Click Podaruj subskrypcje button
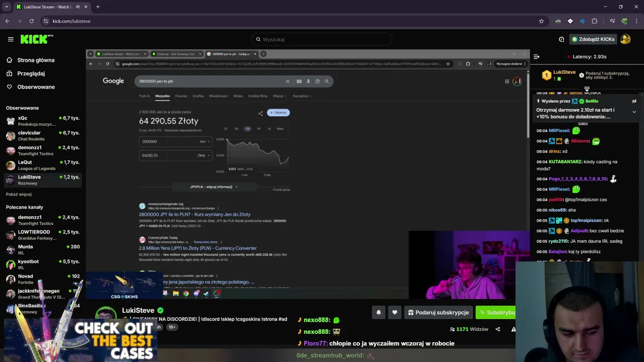This screenshot has width=644, height=362. (438, 312)
